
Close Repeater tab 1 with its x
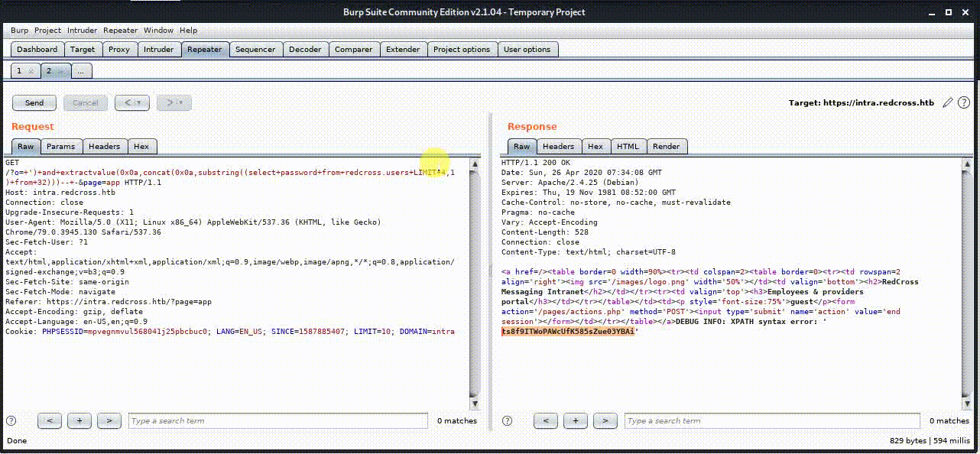pyautogui.click(x=31, y=71)
